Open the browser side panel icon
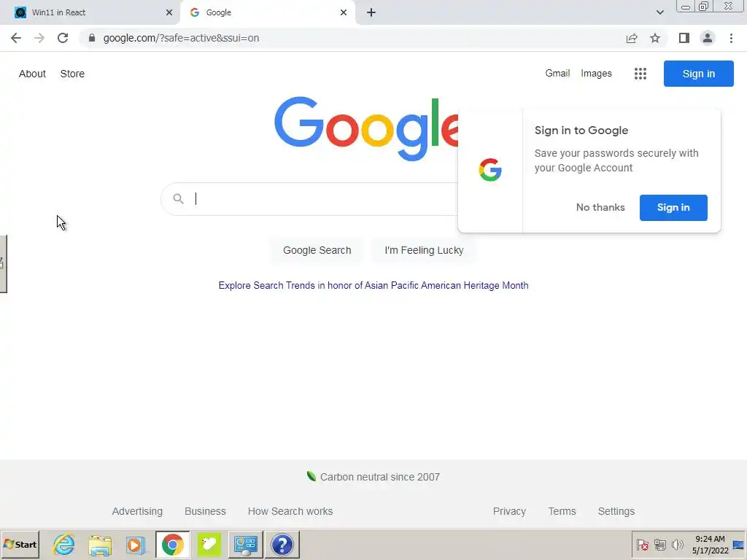Viewport: 747px width, 560px height. (684, 38)
